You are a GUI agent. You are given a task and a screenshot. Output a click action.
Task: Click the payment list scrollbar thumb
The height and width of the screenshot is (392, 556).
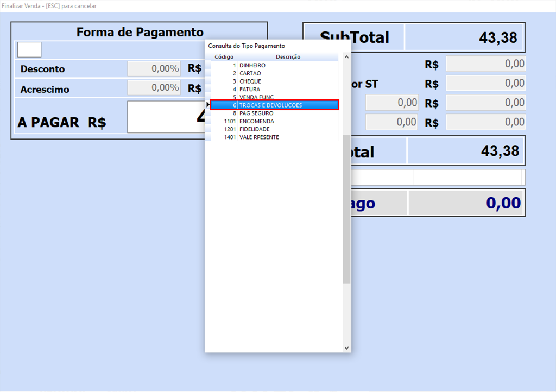(x=346, y=209)
